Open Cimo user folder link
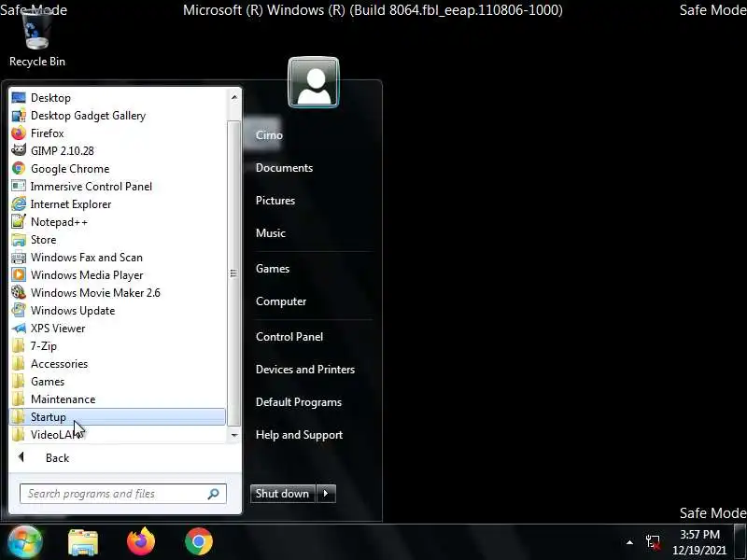This screenshot has height=560, width=747. (x=269, y=135)
